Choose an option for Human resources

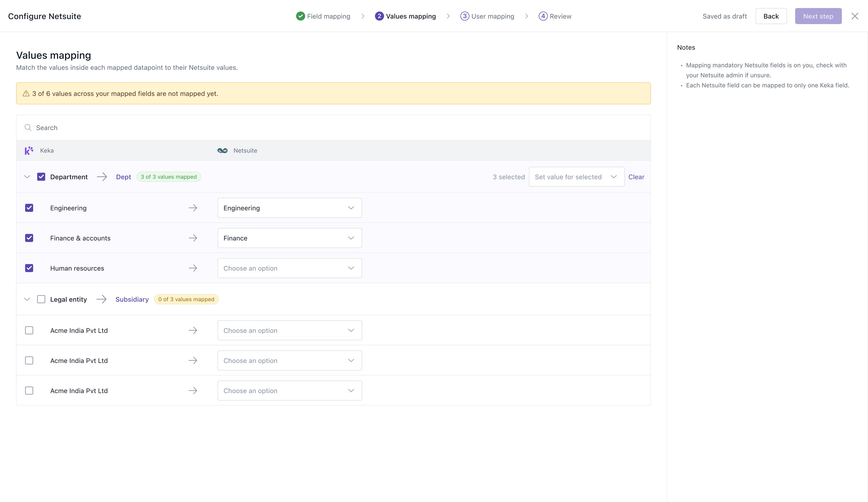(x=290, y=268)
